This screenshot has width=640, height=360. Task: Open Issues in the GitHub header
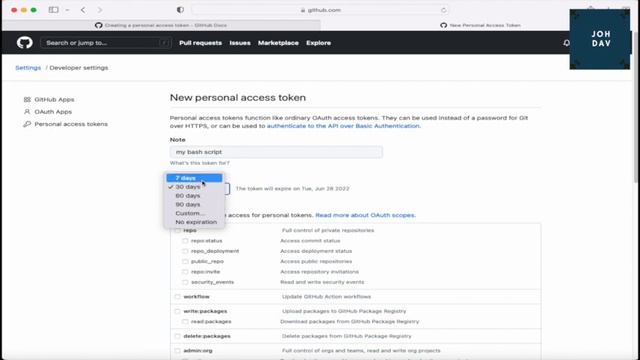240,43
